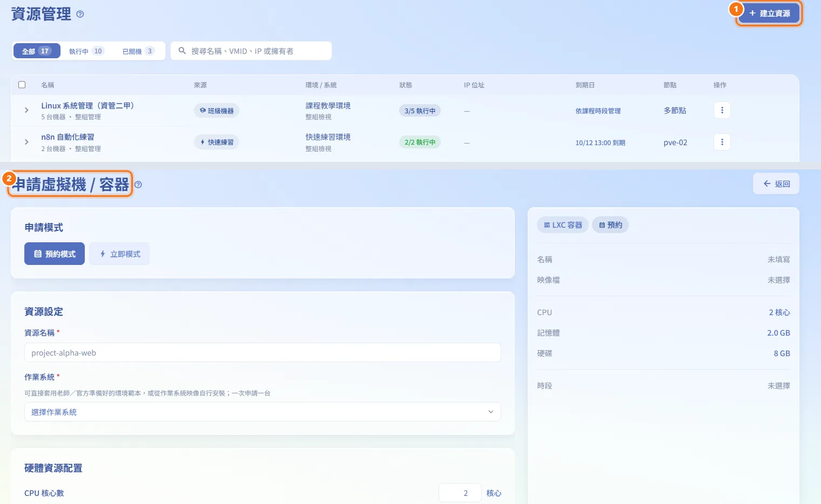This screenshot has height=504, width=821.
Task: Expand the n8n 自動化練習 group row
Action: coord(26,142)
